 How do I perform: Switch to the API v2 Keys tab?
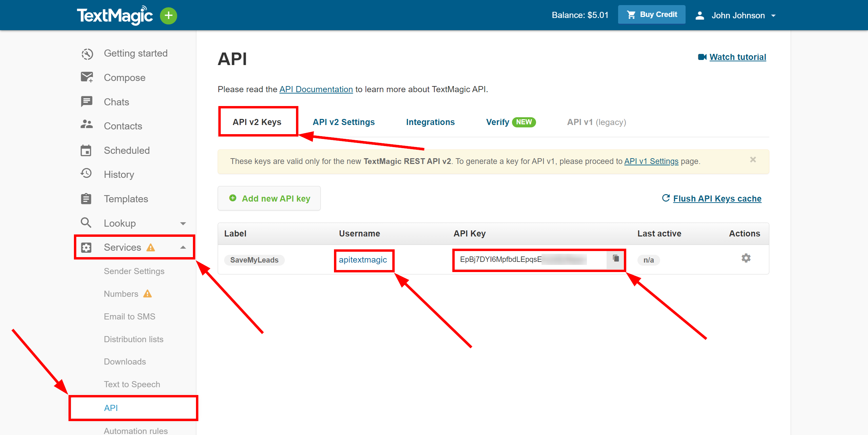[257, 122]
